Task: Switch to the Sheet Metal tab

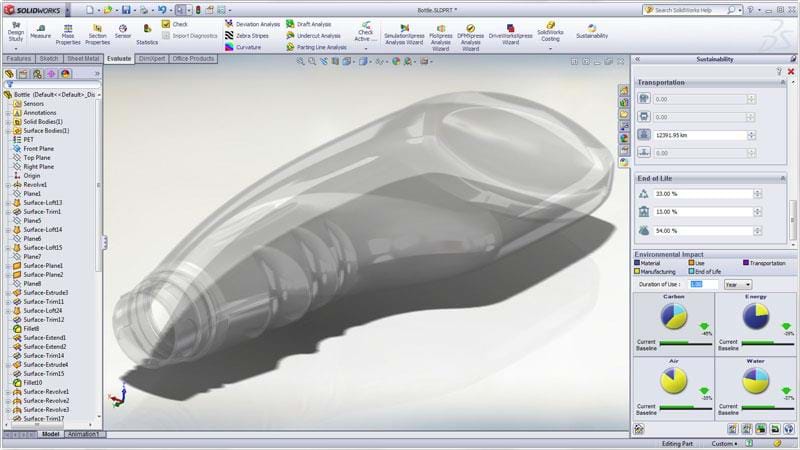Action: pyautogui.click(x=84, y=59)
